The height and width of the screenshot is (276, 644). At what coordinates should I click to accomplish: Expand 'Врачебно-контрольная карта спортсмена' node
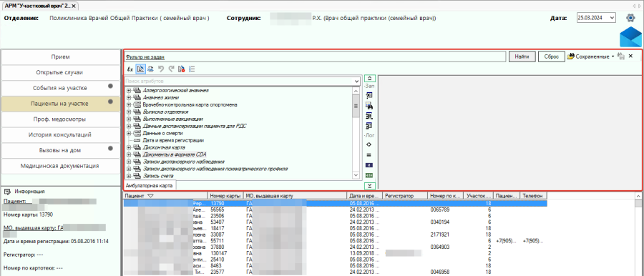point(129,104)
